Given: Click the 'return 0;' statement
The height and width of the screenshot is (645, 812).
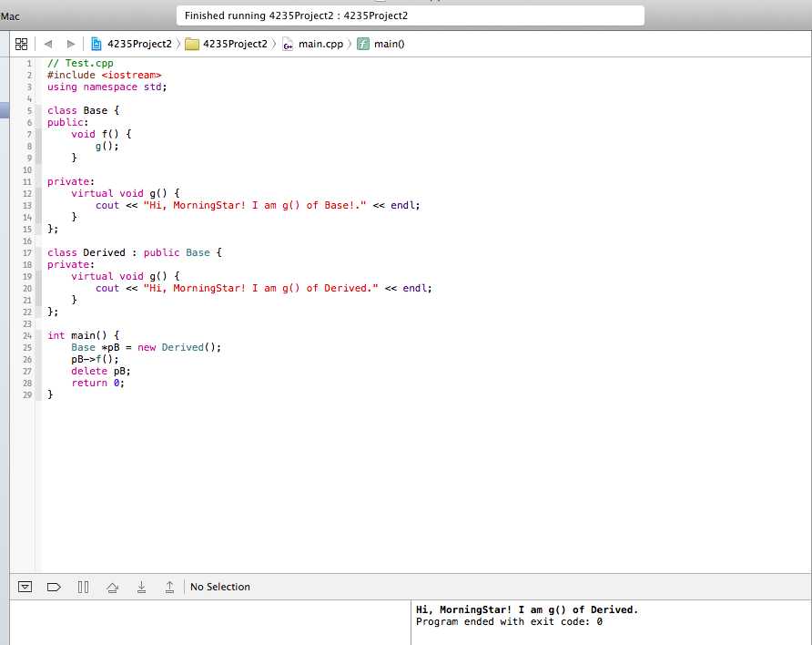Looking at the screenshot, I should [98, 384].
